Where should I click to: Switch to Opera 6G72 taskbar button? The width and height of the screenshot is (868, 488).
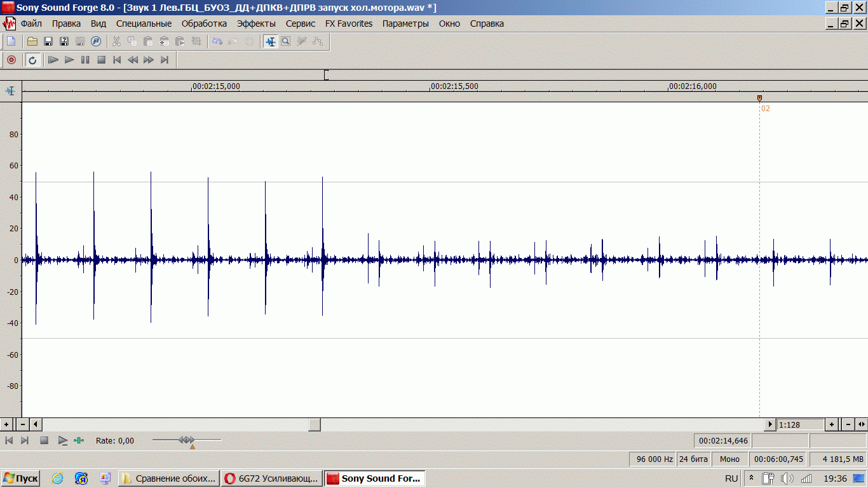[x=271, y=478]
